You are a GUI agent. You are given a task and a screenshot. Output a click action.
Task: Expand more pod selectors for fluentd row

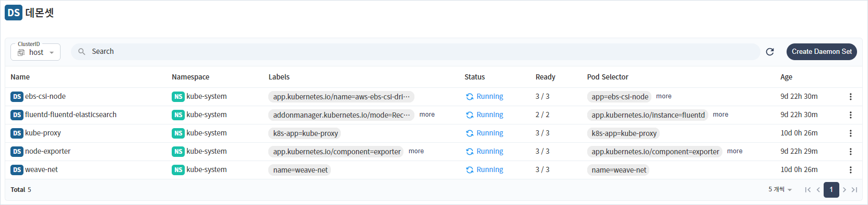[721, 115]
